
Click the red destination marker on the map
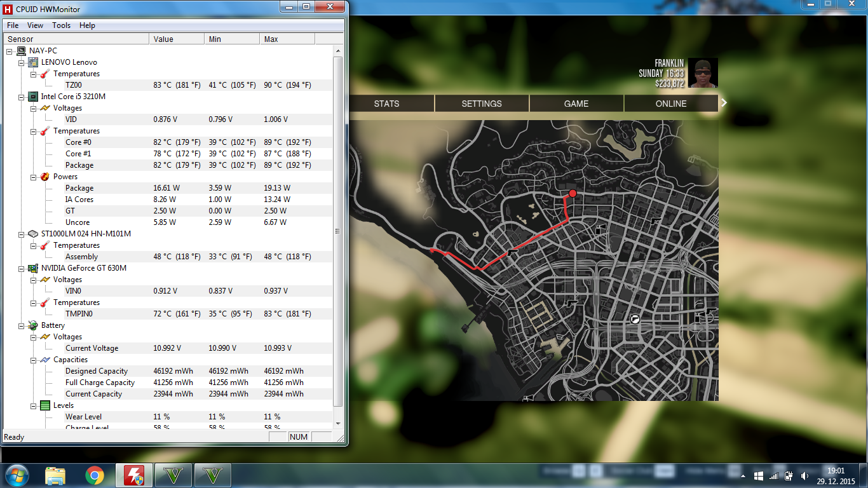click(x=573, y=193)
